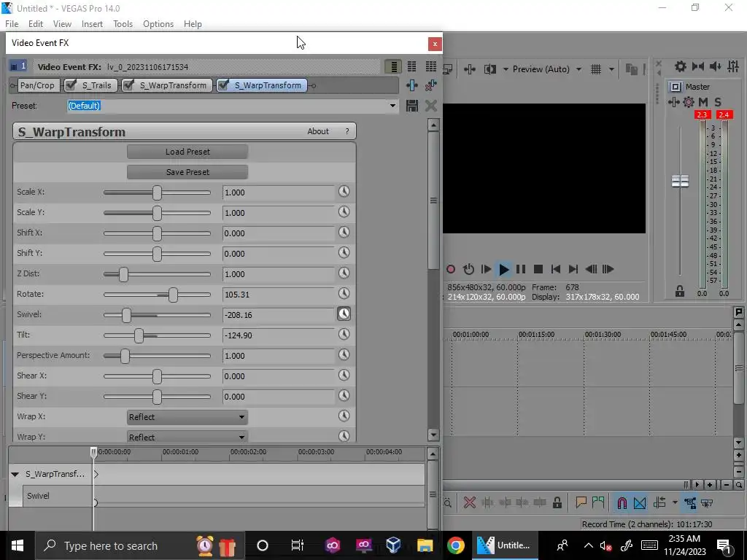This screenshot has width=747, height=560.
Task: Toggle preview Overlays grid icon
Action: coord(596,69)
